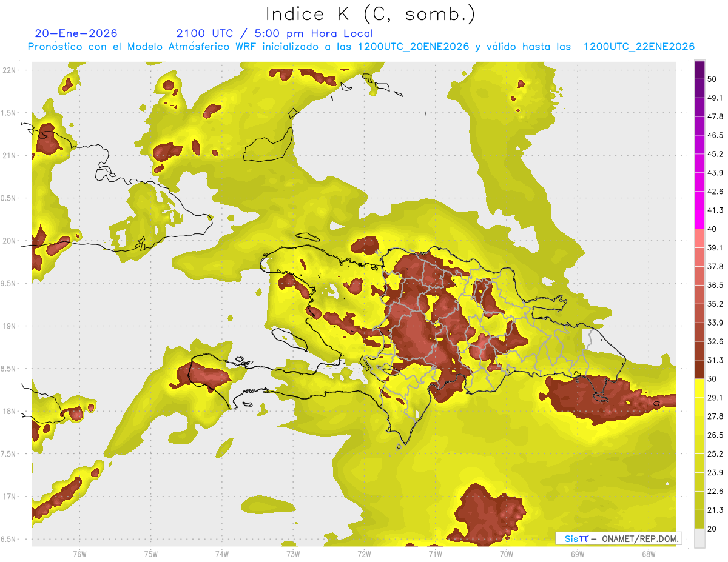Click the map title "Indice K (C, somb.)"
The width and height of the screenshot is (728, 562).
370,15
